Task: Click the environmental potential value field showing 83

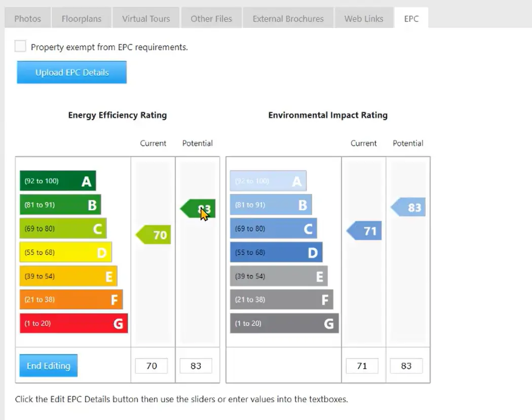Action: [x=406, y=366]
